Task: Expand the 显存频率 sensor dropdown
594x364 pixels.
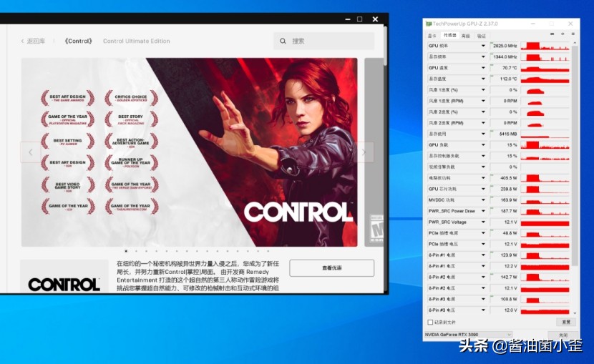Action: [483, 56]
